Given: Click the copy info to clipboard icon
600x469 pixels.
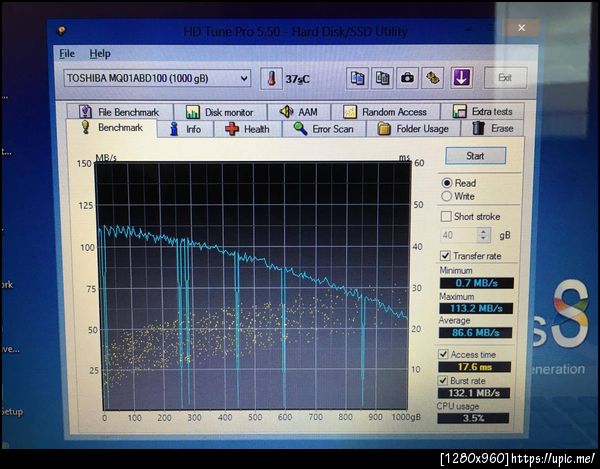Looking at the screenshot, I should tap(357, 78).
